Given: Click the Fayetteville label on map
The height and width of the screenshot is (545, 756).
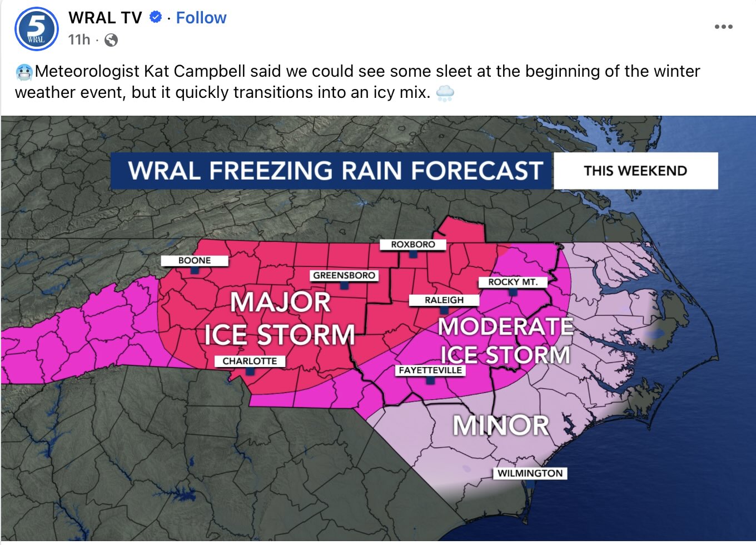Looking at the screenshot, I should [430, 370].
